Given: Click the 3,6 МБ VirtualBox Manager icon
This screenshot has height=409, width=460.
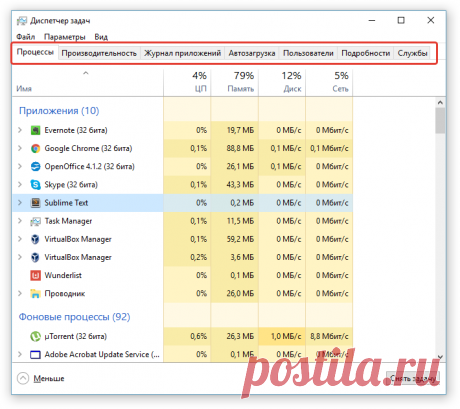Looking at the screenshot, I should 35,257.
